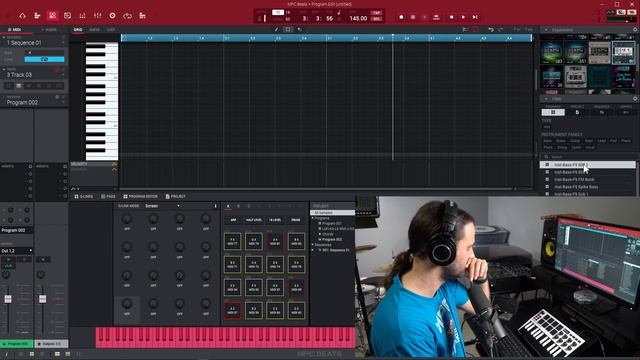Select the marquee selection tool
The image size is (640, 360).
click(288, 29)
